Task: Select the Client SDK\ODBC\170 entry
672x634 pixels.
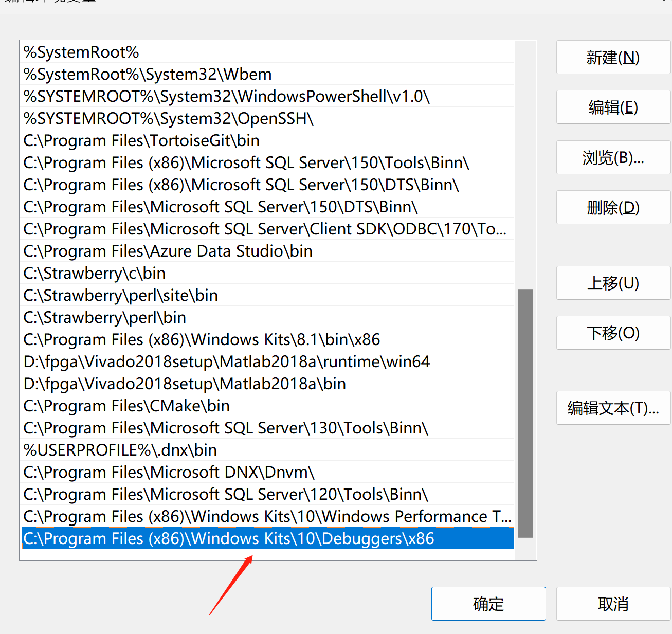Action: pyautogui.click(x=268, y=229)
